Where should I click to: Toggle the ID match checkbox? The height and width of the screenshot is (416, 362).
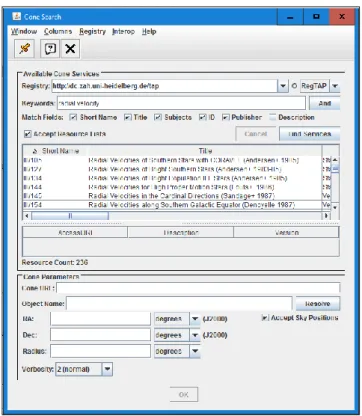click(202, 117)
